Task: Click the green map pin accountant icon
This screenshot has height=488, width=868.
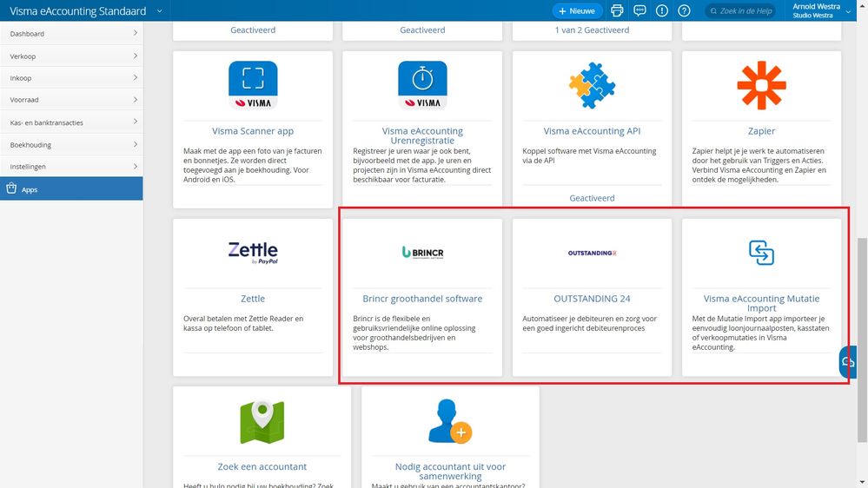Action: pos(262,422)
